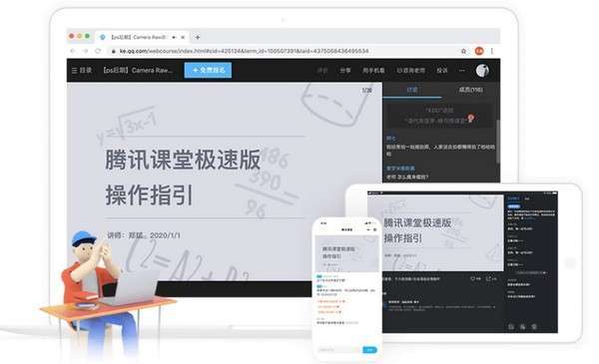The width and height of the screenshot is (599, 364).
Task: Open the 目录 hamburger menu icon
Action: point(75,70)
